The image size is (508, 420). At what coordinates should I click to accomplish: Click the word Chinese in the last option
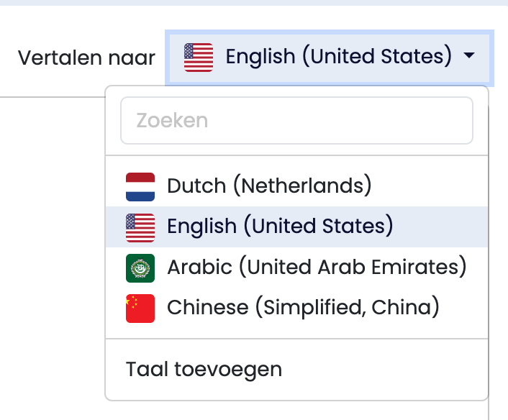(x=207, y=309)
